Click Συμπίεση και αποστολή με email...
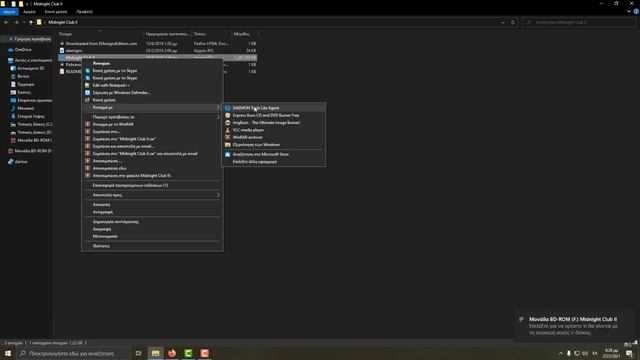 [152, 146]
